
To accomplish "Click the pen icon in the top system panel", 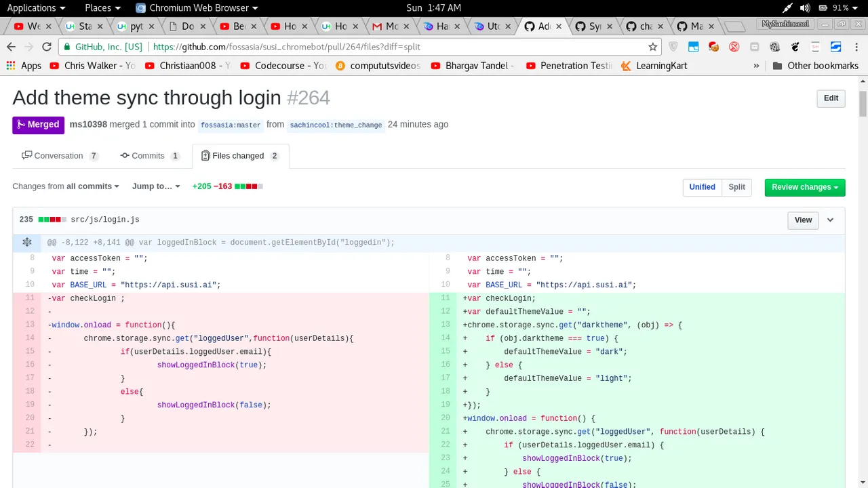I will (x=787, y=8).
